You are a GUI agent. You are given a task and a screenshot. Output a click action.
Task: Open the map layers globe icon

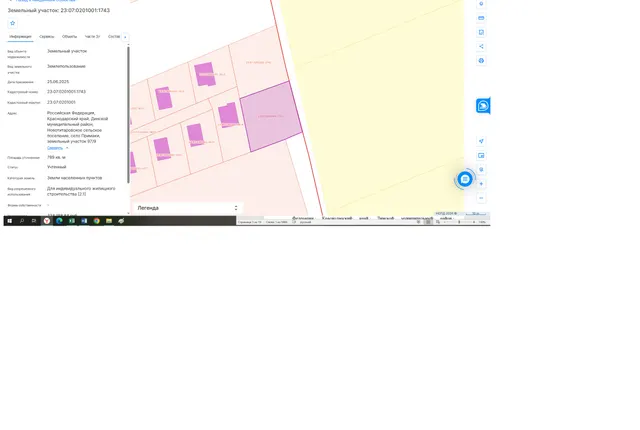tap(481, 61)
